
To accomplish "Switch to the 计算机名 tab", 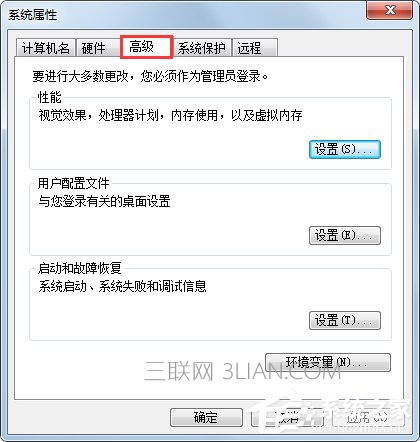I will [x=46, y=48].
